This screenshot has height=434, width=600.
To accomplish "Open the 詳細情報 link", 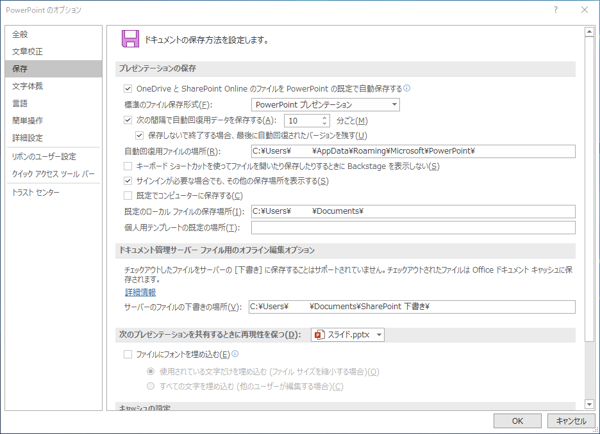I will pos(140,292).
